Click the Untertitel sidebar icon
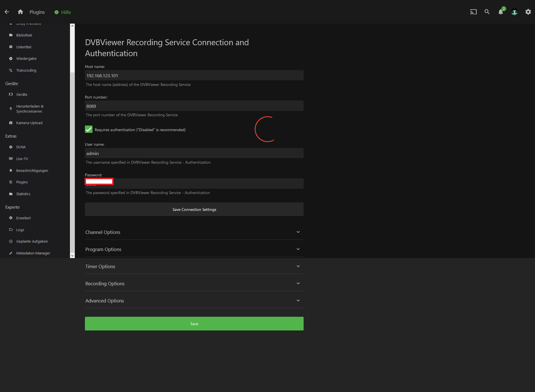Image resolution: width=535 pixels, height=392 pixels. pyautogui.click(x=11, y=47)
